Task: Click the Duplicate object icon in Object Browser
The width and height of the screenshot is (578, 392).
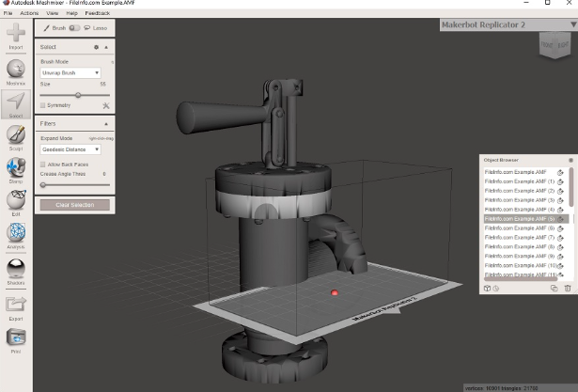Action: [x=554, y=289]
